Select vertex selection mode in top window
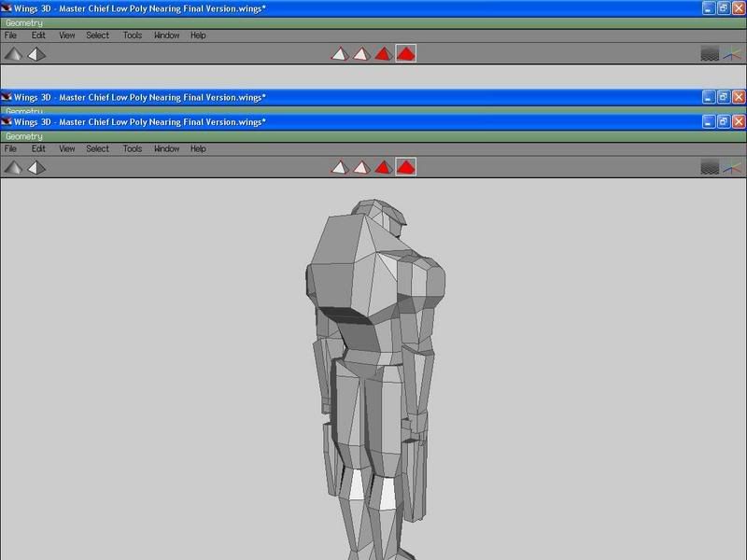 (340, 54)
